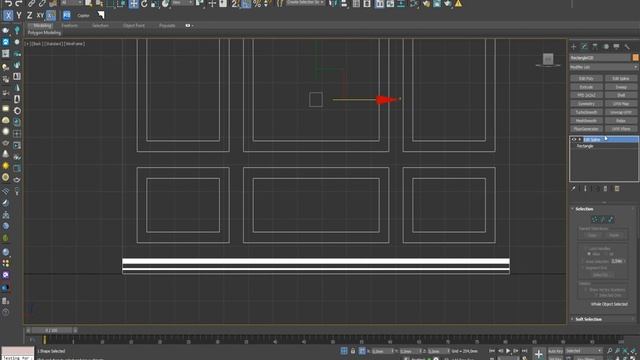Click the time slider handle

coord(51,330)
